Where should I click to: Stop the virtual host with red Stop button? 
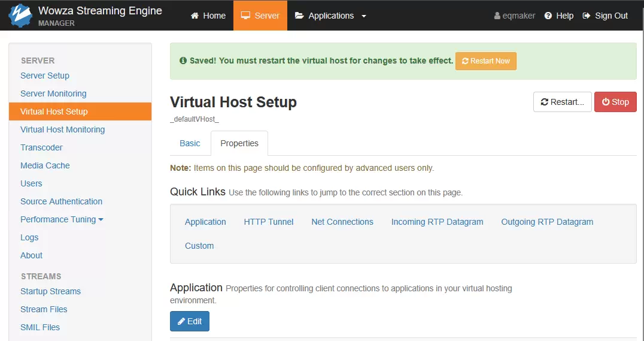pos(615,102)
